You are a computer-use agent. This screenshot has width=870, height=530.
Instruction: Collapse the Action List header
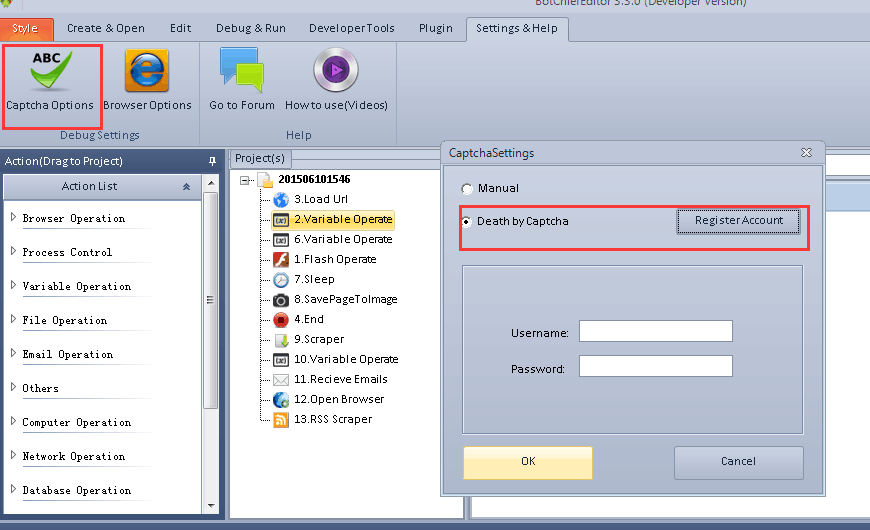[186, 186]
